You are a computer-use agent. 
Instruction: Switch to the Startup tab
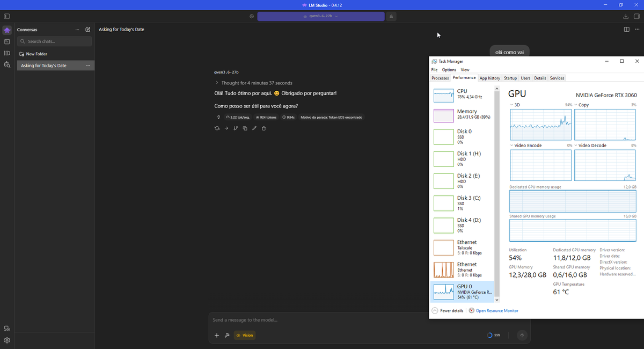coord(510,78)
